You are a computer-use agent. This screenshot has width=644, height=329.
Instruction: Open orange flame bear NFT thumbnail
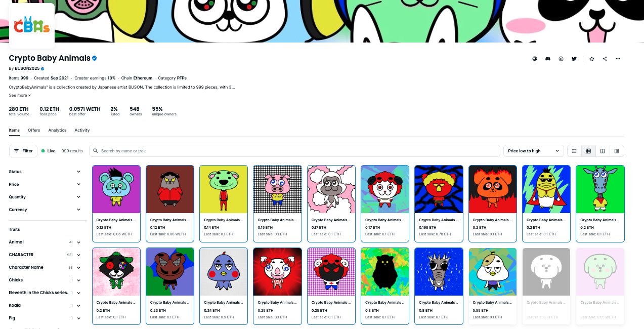click(493, 189)
